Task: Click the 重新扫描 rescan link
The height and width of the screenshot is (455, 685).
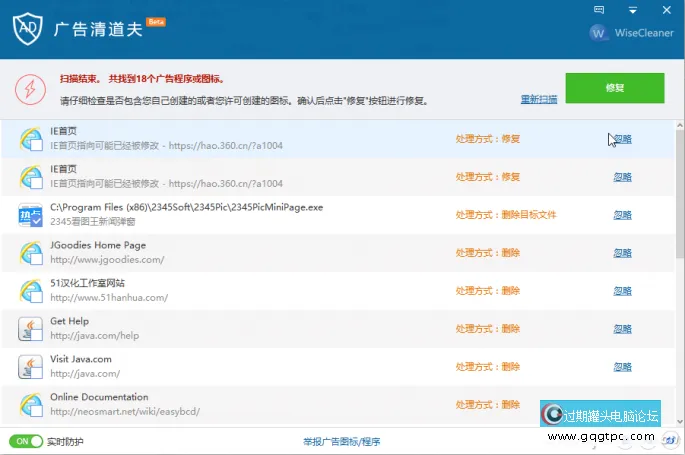Action: (x=538, y=99)
